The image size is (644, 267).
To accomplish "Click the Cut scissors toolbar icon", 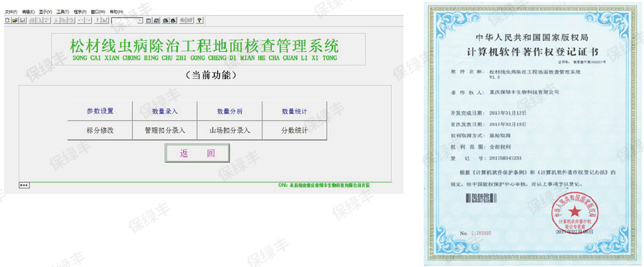I will coord(56,20).
